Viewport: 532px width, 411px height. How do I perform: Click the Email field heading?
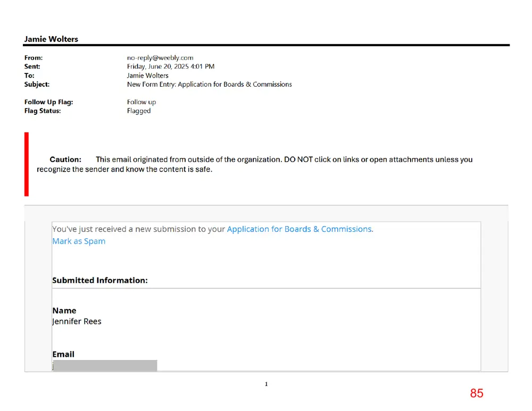click(63, 354)
